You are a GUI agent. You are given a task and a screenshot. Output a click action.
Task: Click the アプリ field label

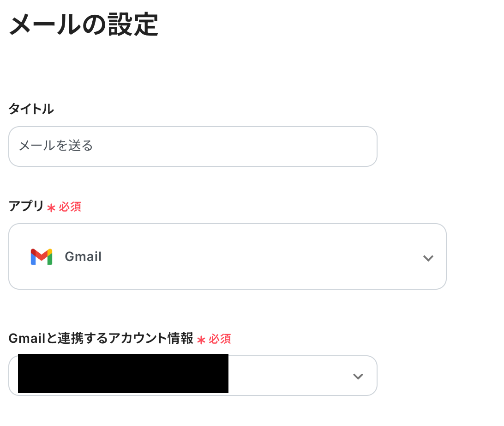point(26,207)
